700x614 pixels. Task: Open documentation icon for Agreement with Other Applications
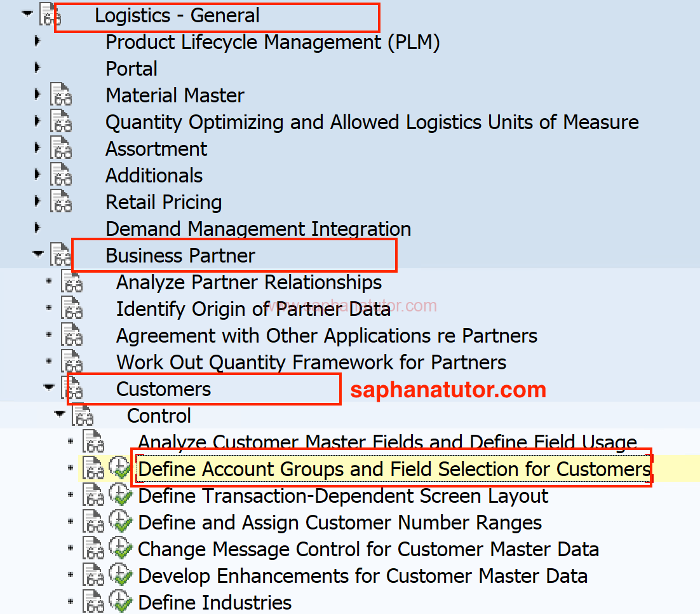[71, 335]
